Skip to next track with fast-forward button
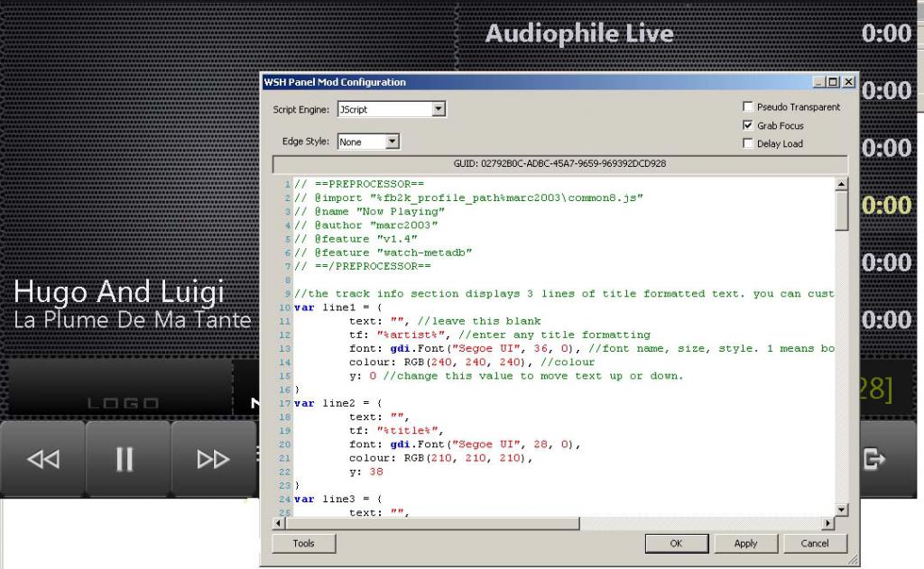The height and width of the screenshot is (569, 924). click(x=213, y=459)
